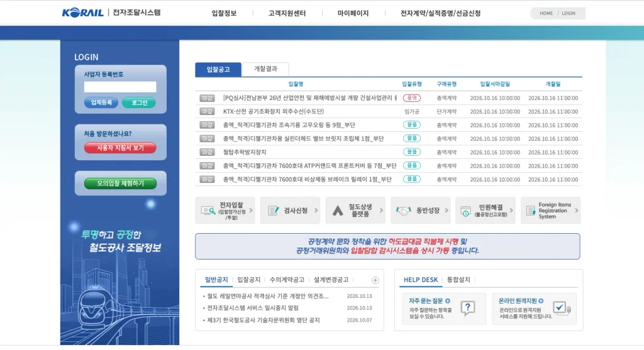Click the 입찰서마감일 column header

[x=495, y=84]
